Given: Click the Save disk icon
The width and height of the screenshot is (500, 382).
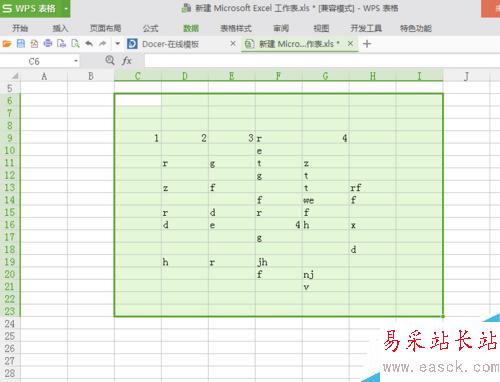Looking at the screenshot, I should click(21, 44).
